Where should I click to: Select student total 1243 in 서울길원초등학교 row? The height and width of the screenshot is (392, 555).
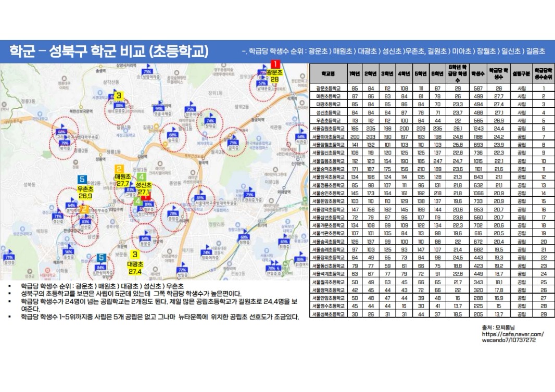[x=478, y=129]
